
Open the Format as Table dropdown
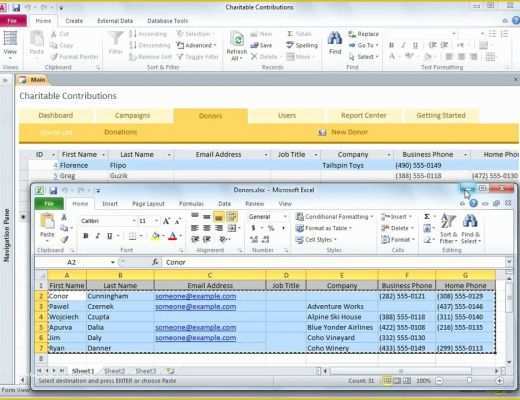click(x=324, y=228)
